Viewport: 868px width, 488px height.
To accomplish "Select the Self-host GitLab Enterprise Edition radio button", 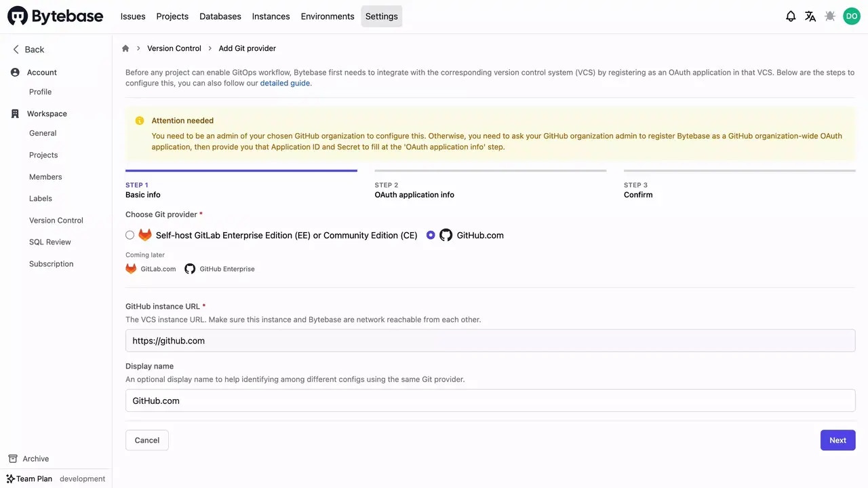I will 130,235.
